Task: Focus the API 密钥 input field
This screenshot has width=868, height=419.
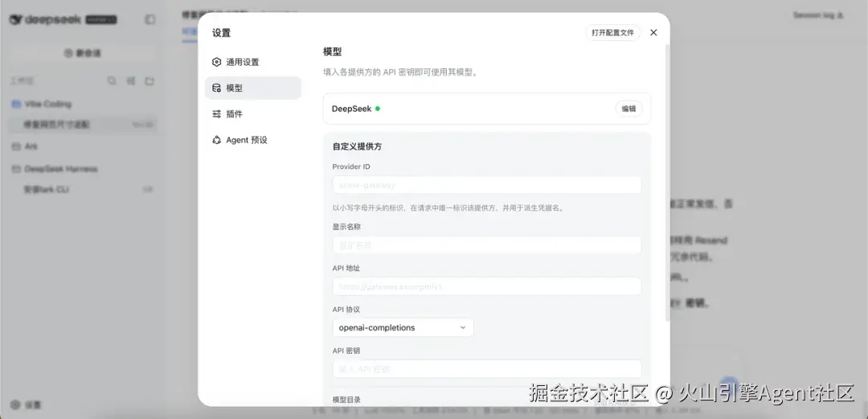Action: coord(486,368)
